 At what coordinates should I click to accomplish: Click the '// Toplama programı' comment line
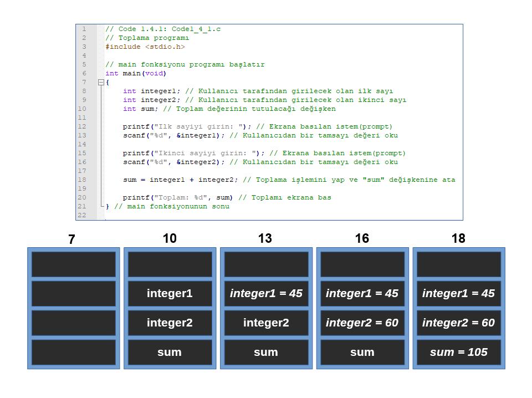147,38
